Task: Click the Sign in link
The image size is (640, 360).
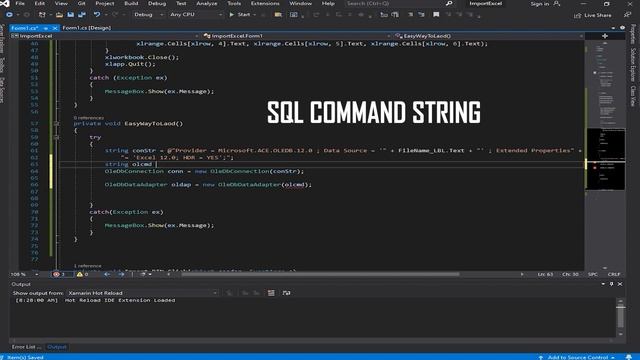Action: point(540,4)
